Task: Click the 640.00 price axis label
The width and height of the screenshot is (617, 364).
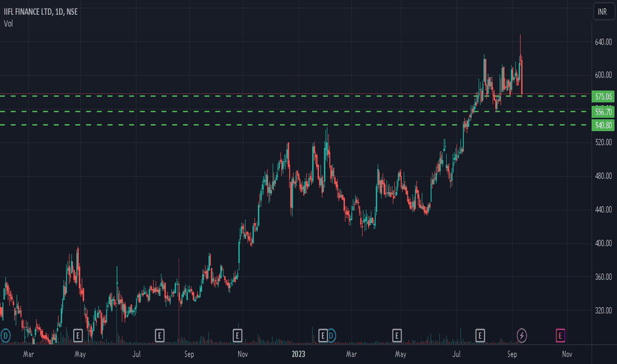Action: pyautogui.click(x=603, y=42)
